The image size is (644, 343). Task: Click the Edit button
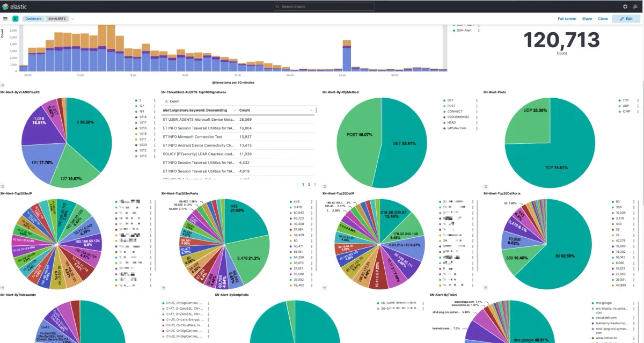626,18
